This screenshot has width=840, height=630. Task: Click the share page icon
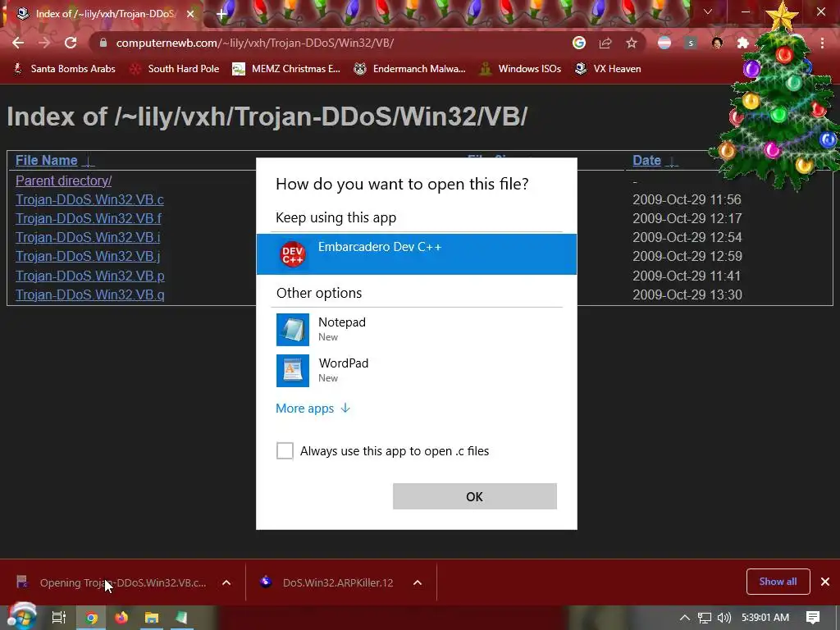coord(605,43)
